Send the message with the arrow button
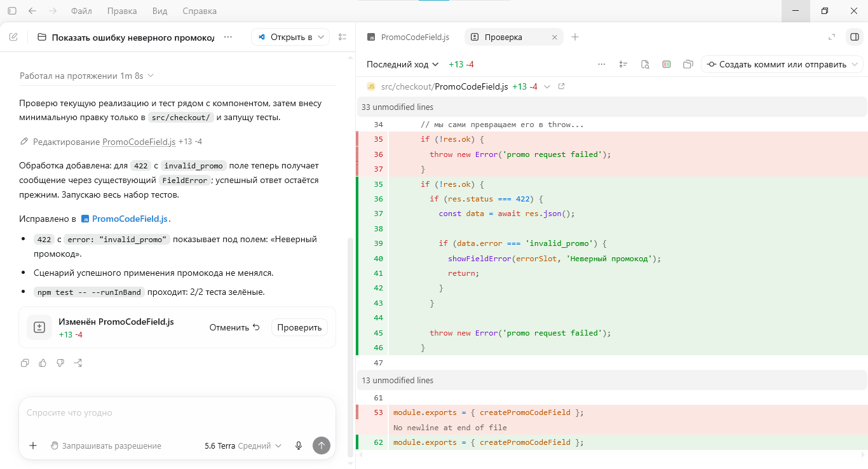The width and height of the screenshot is (868, 469). tap(322, 445)
